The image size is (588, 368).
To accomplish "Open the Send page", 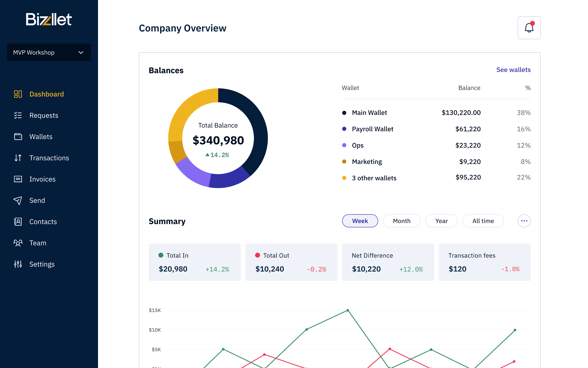I will click(x=37, y=200).
